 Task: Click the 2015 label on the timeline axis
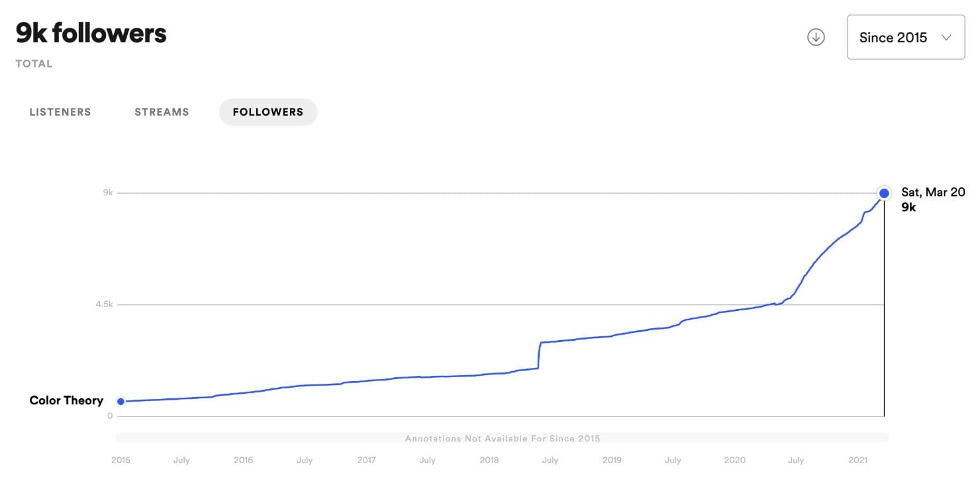[x=121, y=461]
